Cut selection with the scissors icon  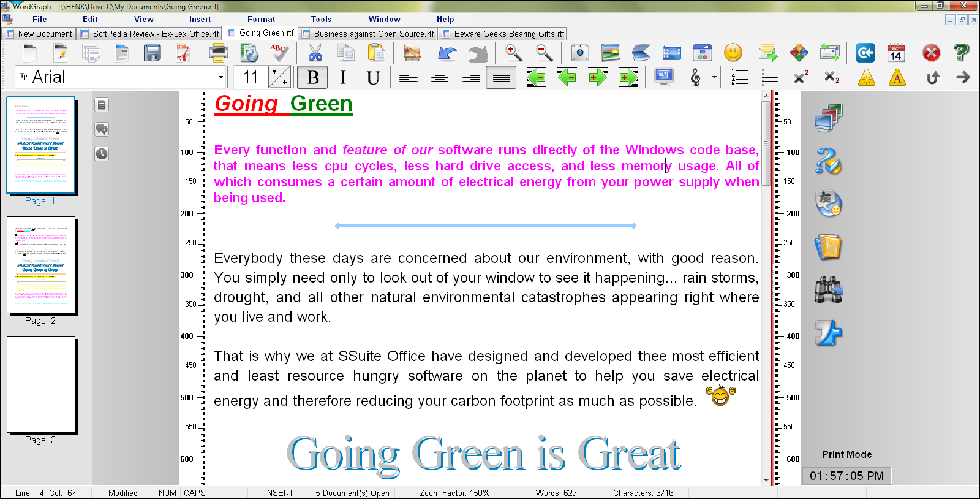(315, 53)
